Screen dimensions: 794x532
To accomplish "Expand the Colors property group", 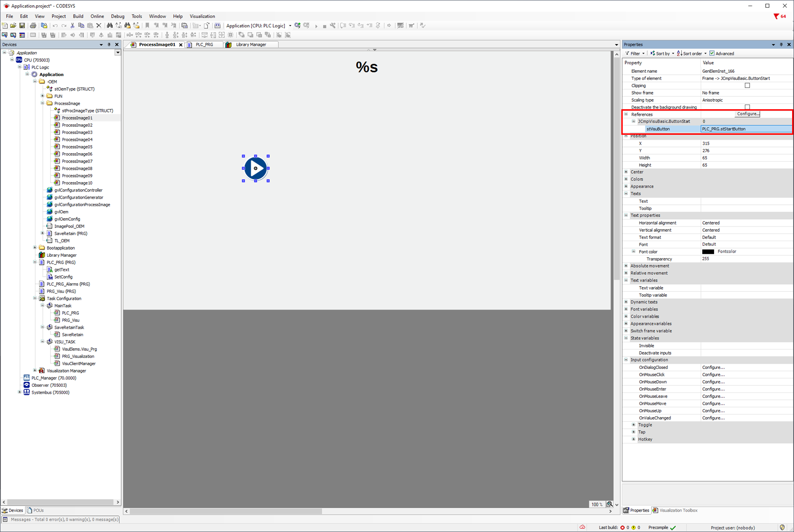I will 626,179.
